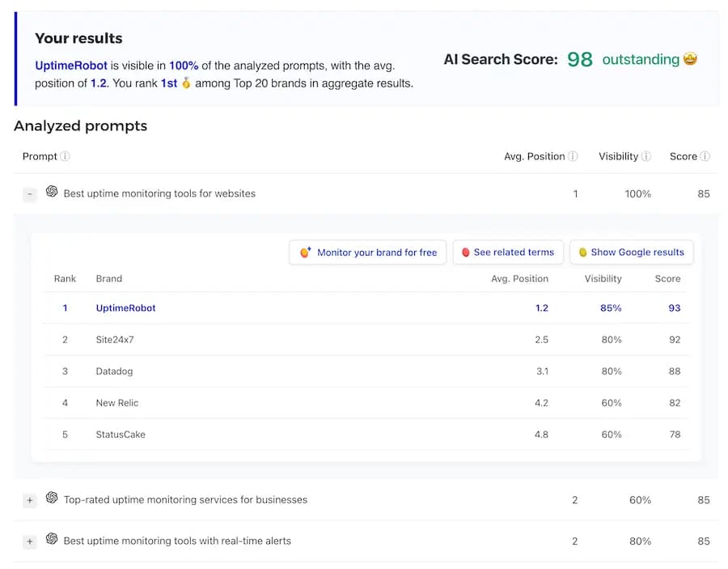This screenshot has height=569, width=728.
Task: Click StatusCake's score value 78
Action: click(675, 435)
